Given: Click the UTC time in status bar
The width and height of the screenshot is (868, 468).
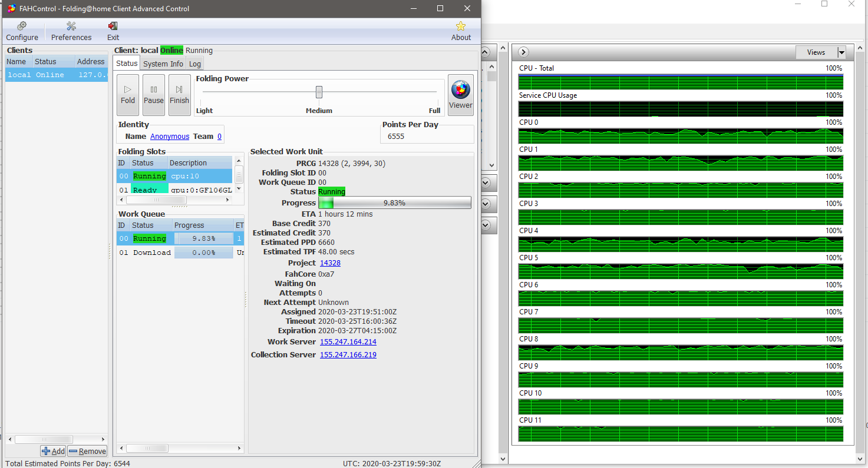Looking at the screenshot, I should 392,463.
